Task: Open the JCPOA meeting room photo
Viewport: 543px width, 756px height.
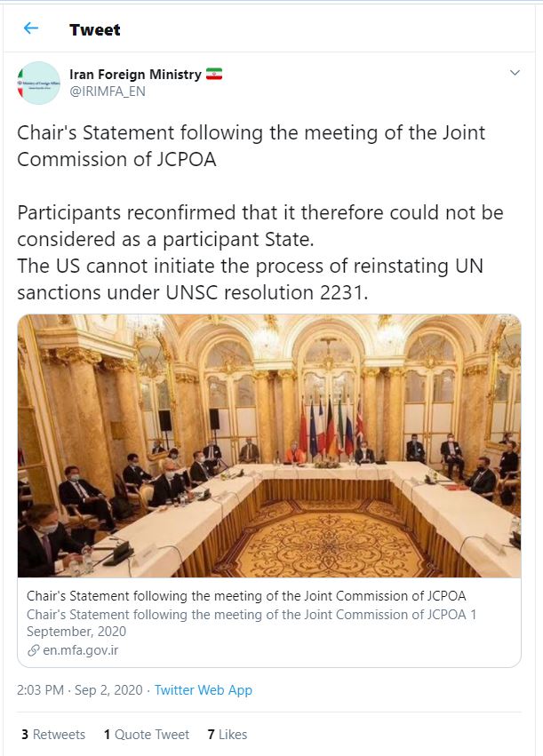Action: pos(269,445)
